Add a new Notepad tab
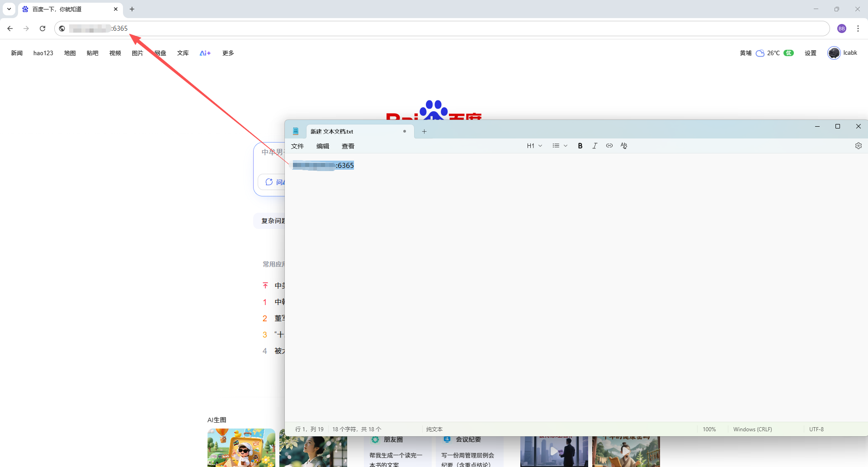The height and width of the screenshot is (467, 868). 424,132
